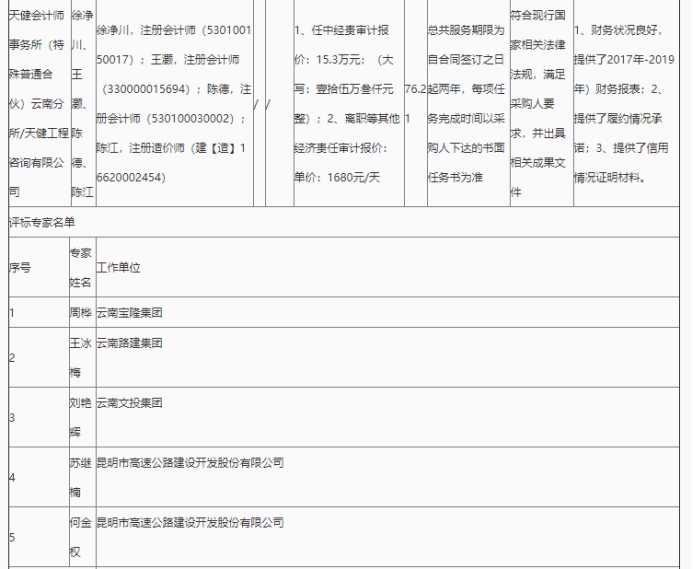Image resolution: width=693 pixels, height=569 pixels.
Task: Click the 天健会计师事务所 company name cell
Action: pyautogui.click(x=36, y=103)
